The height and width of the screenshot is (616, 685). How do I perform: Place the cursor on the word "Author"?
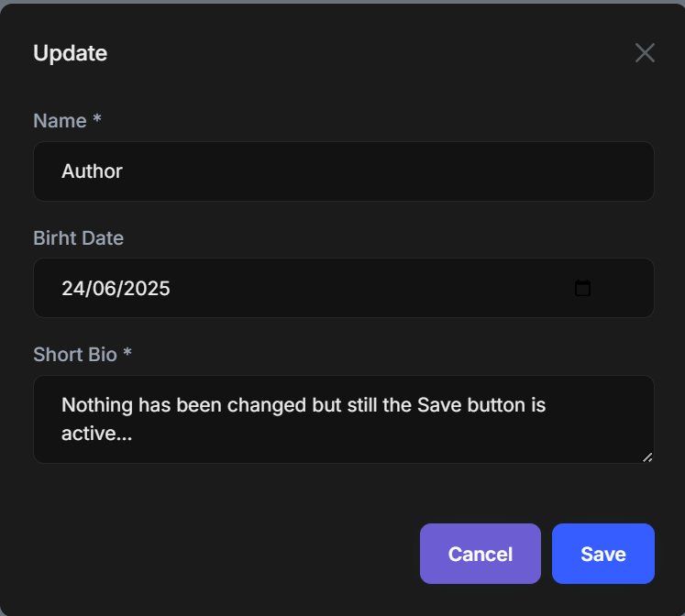(92, 171)
